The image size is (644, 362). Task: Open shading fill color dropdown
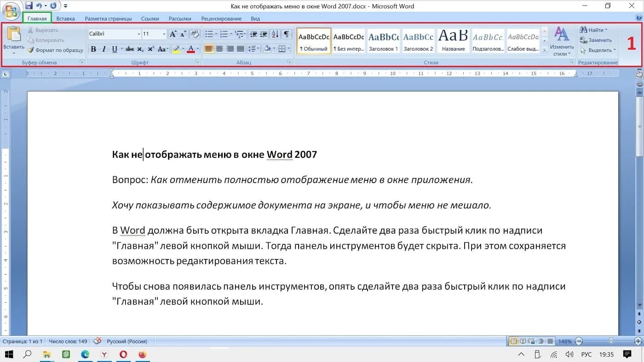tap(275, 49)
